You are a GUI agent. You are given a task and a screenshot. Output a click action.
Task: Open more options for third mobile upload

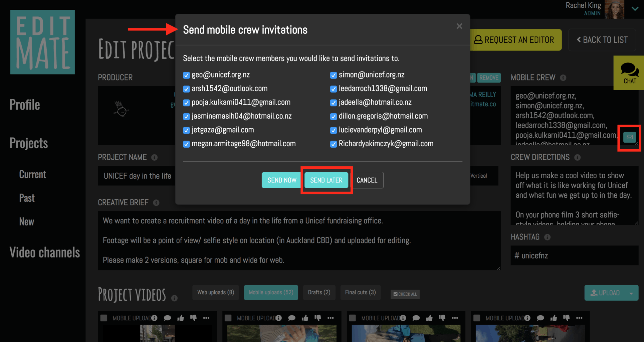455,318
